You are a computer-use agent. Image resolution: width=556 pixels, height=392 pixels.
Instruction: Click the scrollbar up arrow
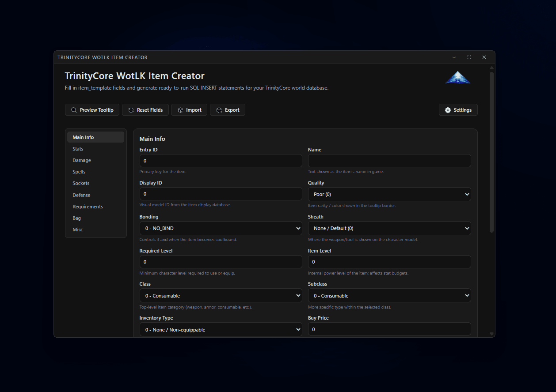(491, 68)
